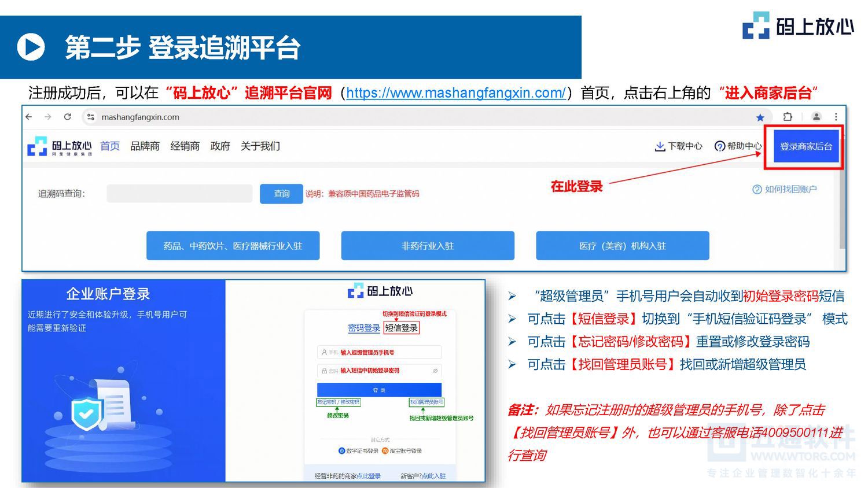The image size is (868, 488).
Task: Open the browser extensions dropdown
Action: coord(787,117)
